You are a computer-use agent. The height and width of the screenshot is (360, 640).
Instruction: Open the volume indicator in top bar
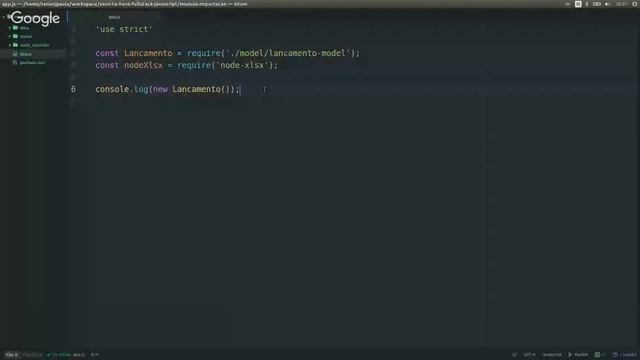click(x=607, y=4)
